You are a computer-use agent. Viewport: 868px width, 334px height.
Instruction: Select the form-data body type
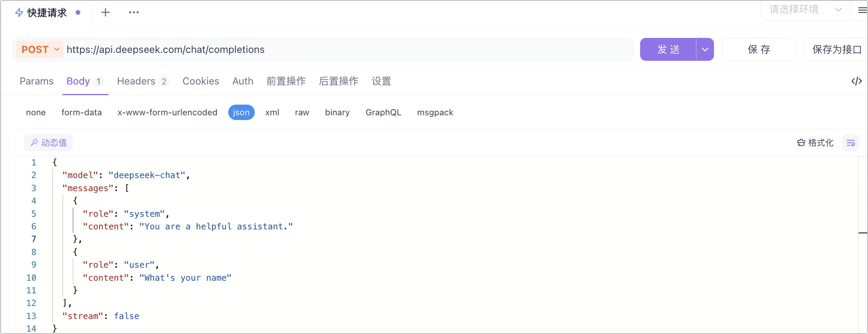(x=82, y=113)
